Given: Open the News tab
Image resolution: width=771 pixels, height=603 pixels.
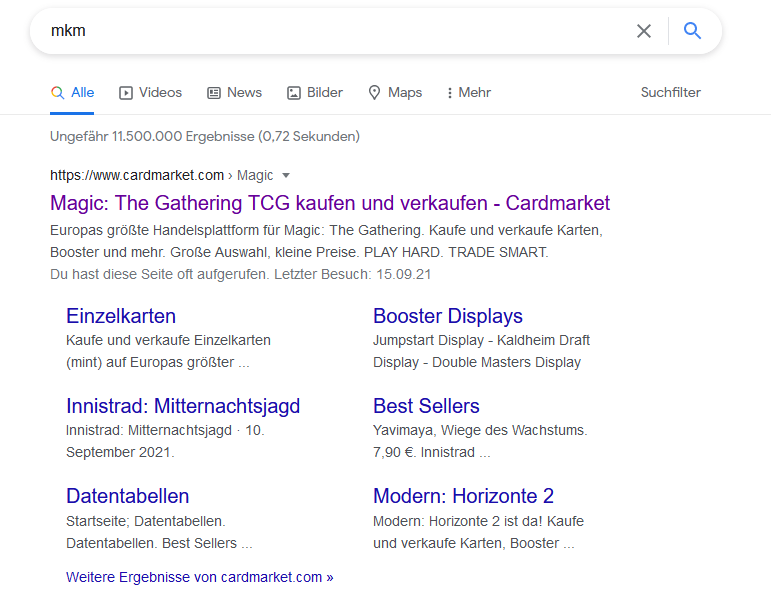Looking at the screenshot, I should 235,92.
